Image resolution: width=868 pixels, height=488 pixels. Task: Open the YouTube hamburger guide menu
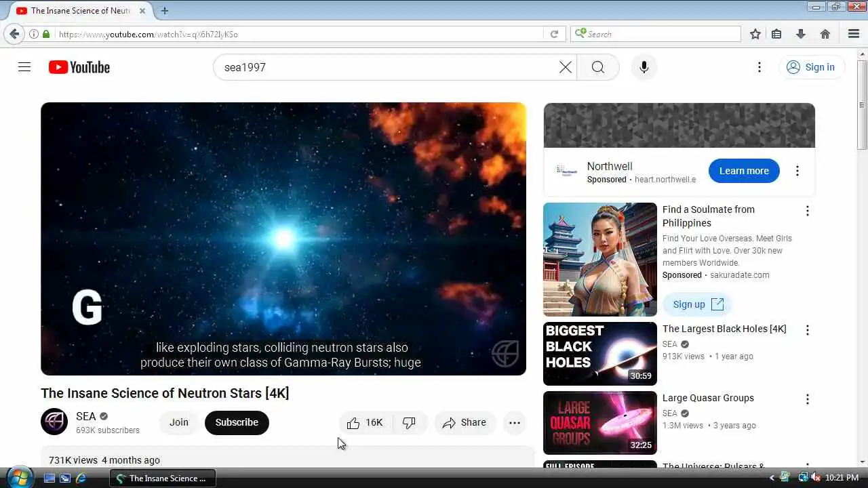coord(24,67)
